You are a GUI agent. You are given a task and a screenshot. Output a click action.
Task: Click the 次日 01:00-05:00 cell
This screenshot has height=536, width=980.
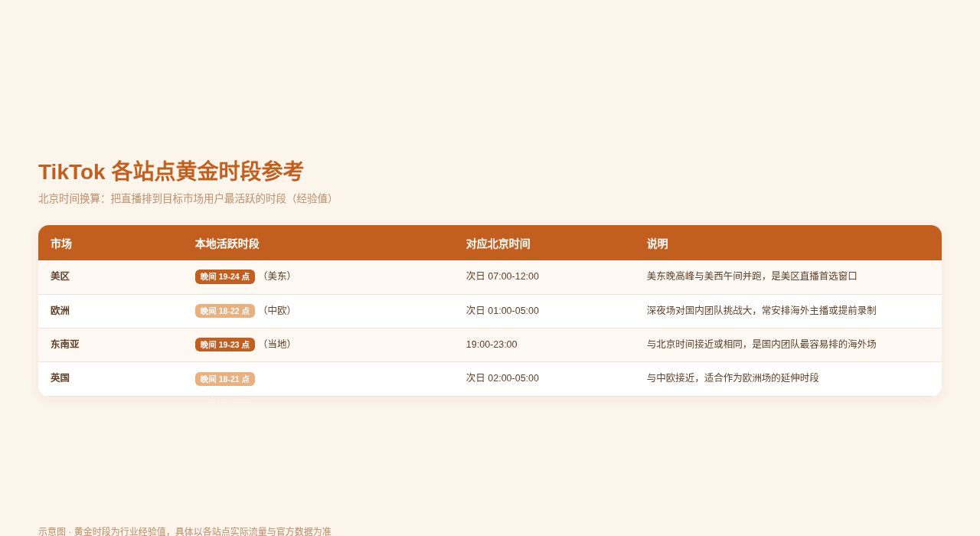click(502, 311)
